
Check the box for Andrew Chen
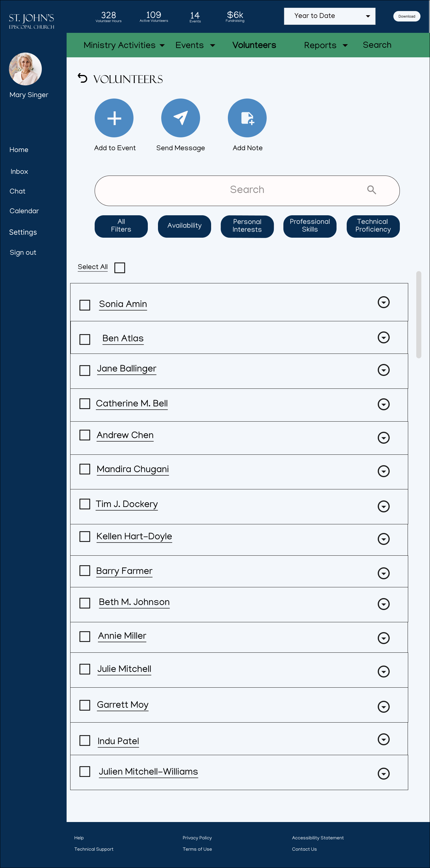[x=85, y=435]
